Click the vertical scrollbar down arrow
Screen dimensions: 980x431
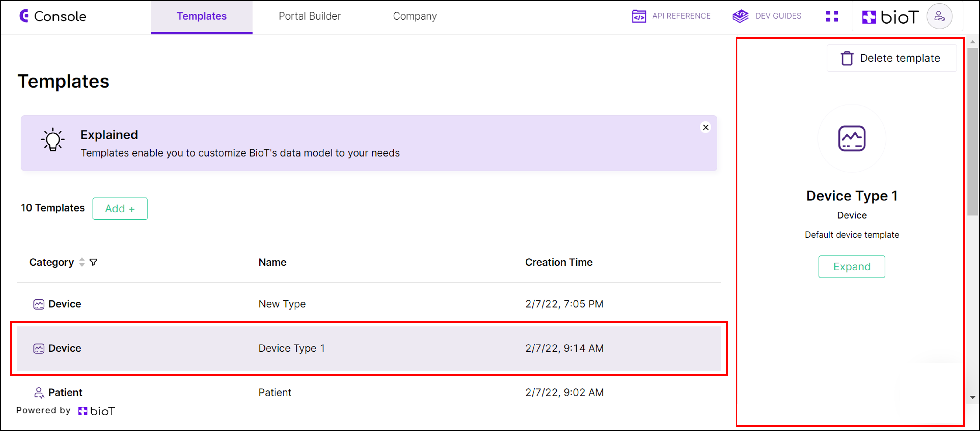(972, 398)
